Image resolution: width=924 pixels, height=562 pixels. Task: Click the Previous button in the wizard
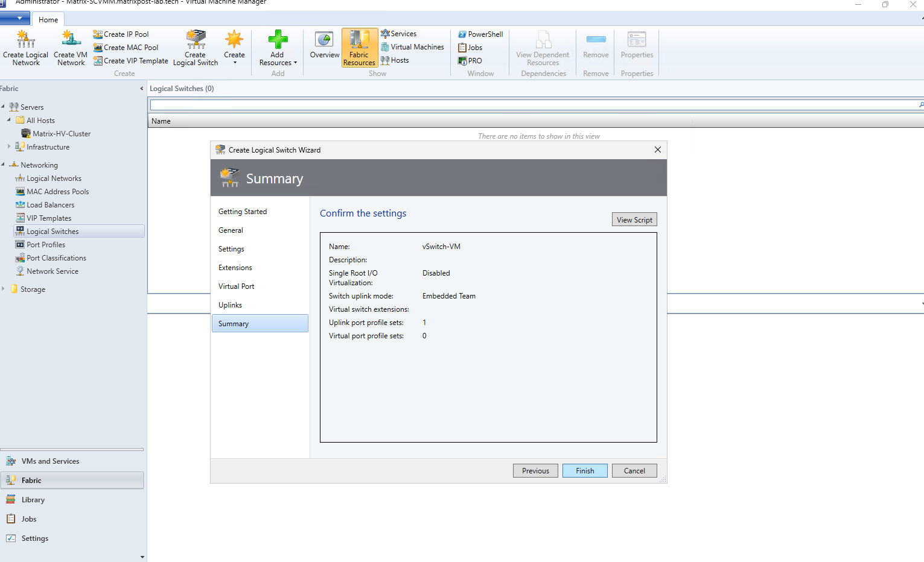(x=535, y=471)
